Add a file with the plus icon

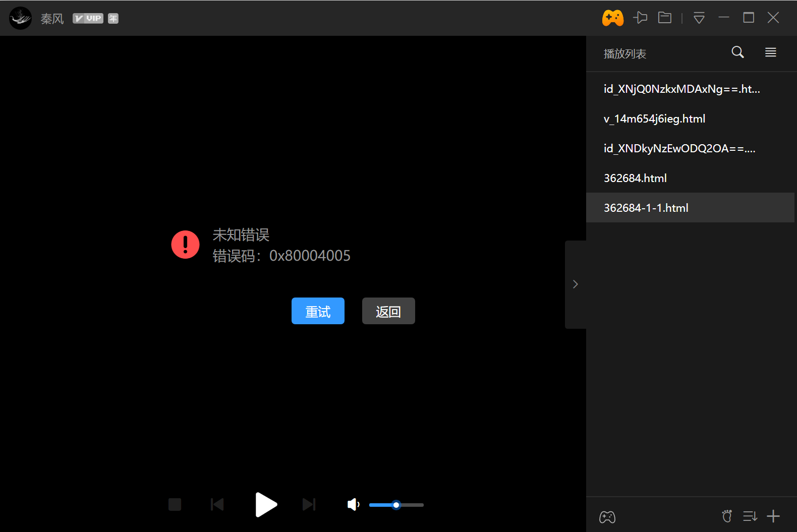coord(773,516)
